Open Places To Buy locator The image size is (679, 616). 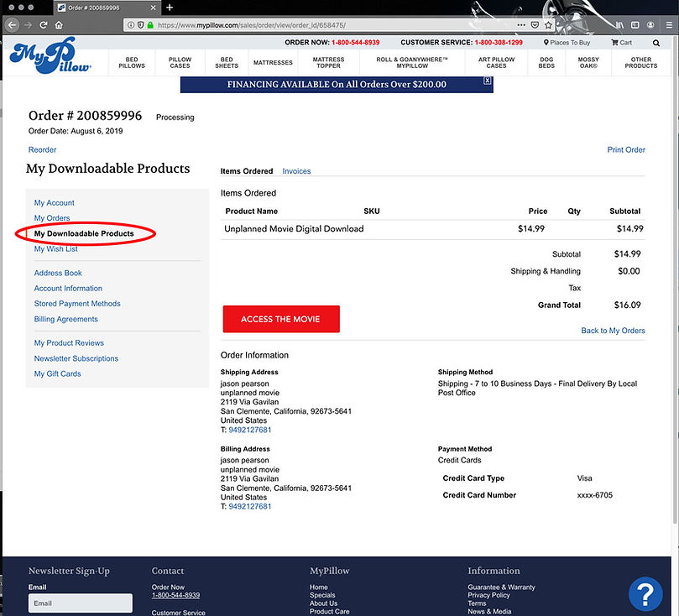point(567,43)
